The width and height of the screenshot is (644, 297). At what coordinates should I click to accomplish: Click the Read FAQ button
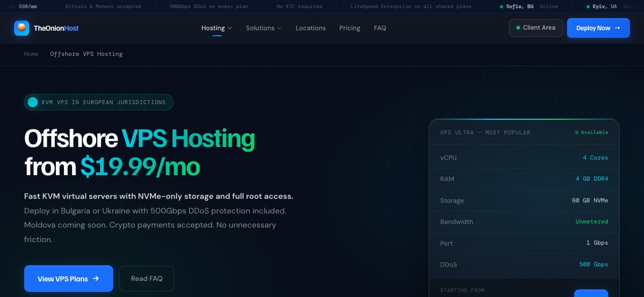coord(147,279)
